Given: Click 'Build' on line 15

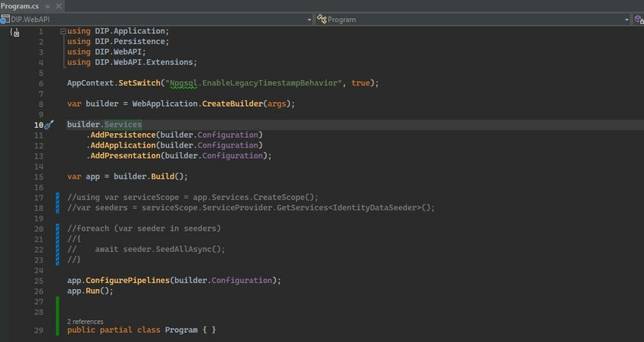Looking at the screenshot, I should 163,176.
